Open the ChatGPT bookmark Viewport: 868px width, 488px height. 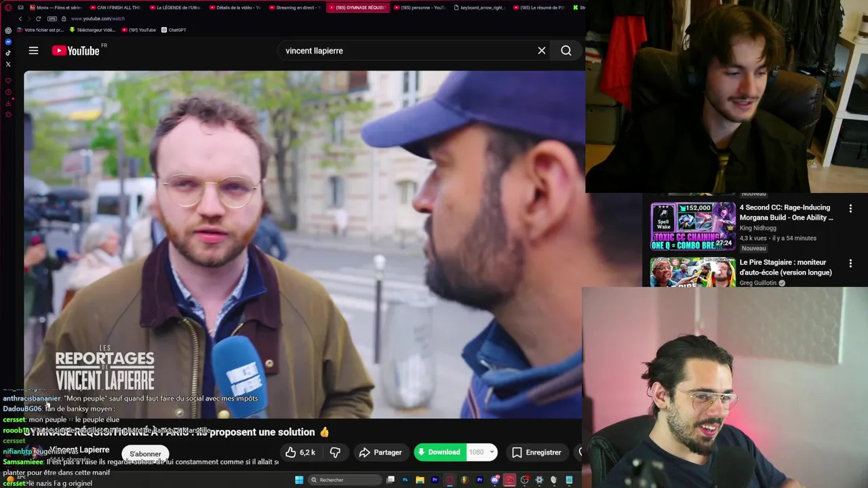[174, 30]
